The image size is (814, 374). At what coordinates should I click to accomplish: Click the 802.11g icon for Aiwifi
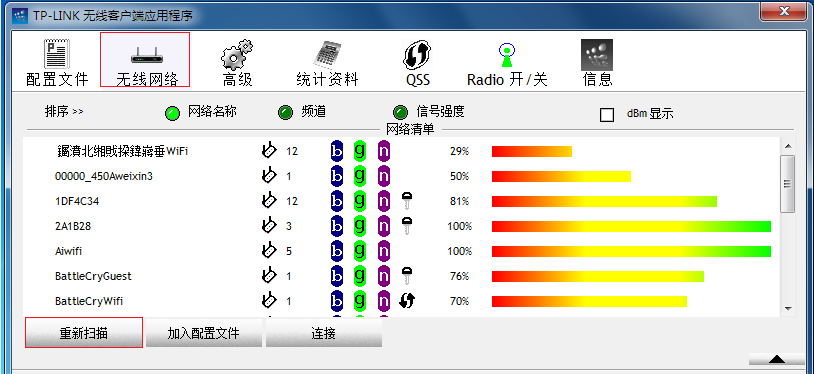click(x=360, y=251)
